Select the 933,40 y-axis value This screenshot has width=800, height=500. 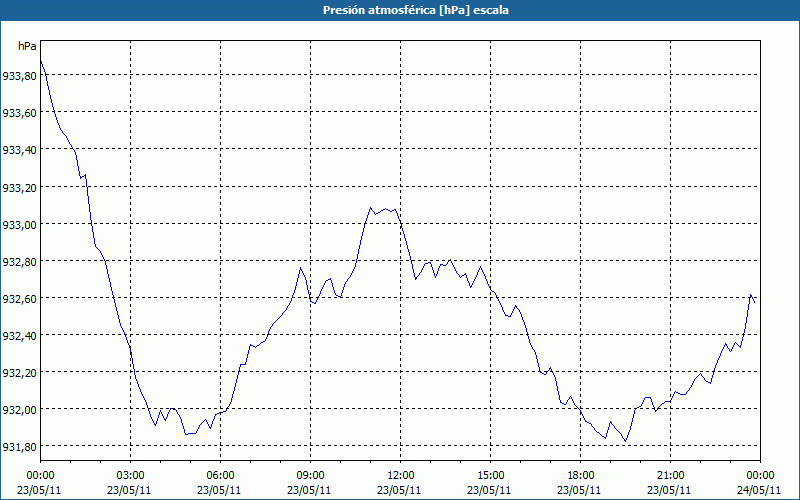[19, 150]
